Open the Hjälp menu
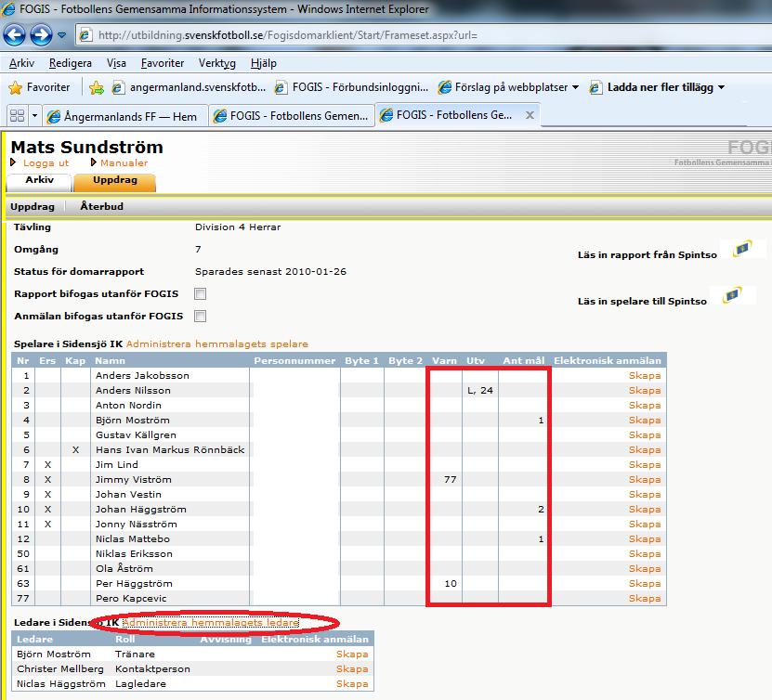772x700 pixels. (264, 63)
